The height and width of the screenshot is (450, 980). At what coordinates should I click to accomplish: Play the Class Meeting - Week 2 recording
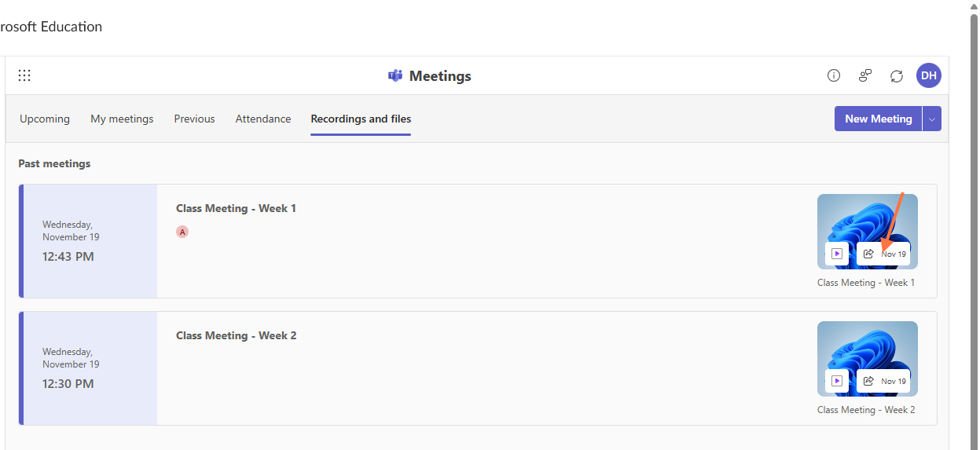pos(837,381)
